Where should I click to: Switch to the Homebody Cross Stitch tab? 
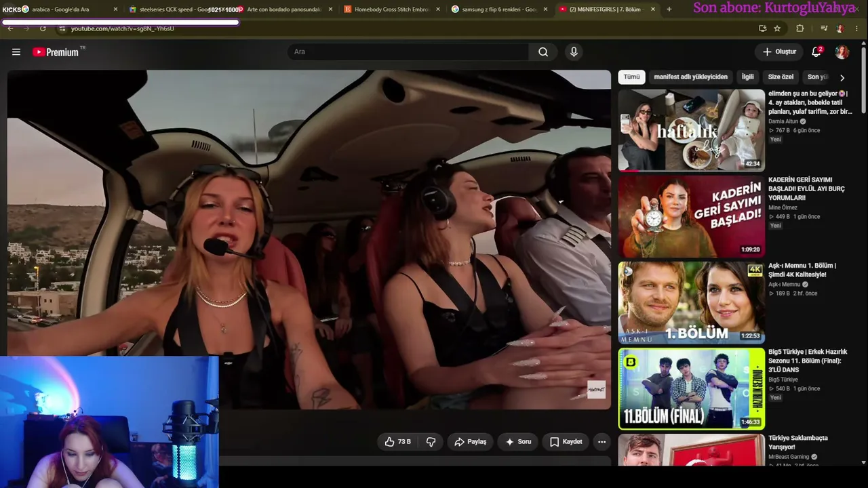(391, 9)
